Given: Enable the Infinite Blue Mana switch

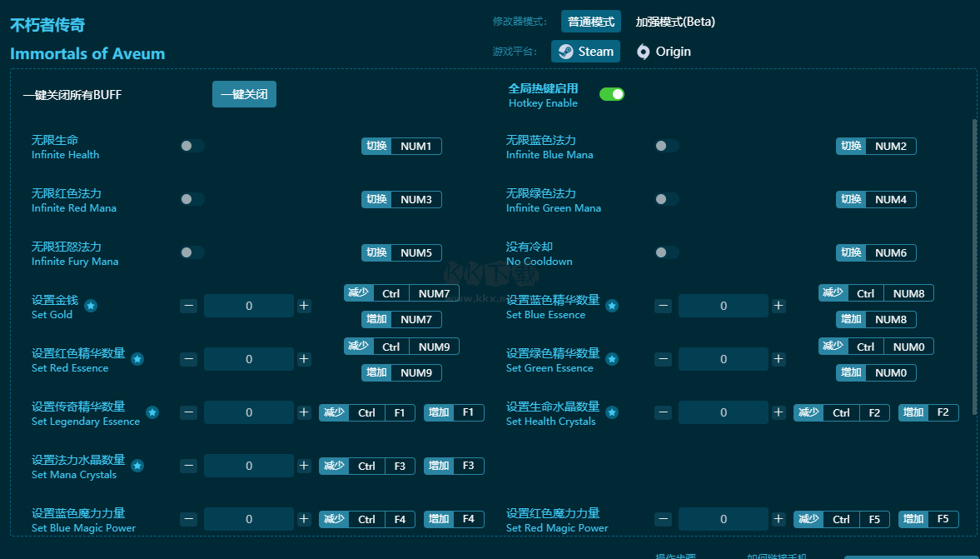Looking at the screenshot, I should (667, 147).
